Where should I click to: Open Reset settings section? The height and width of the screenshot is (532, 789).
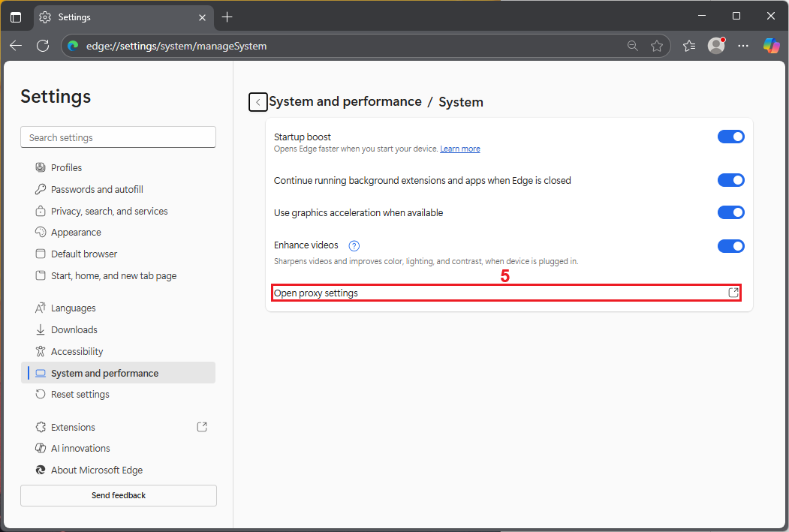click(x=119, y=394)
